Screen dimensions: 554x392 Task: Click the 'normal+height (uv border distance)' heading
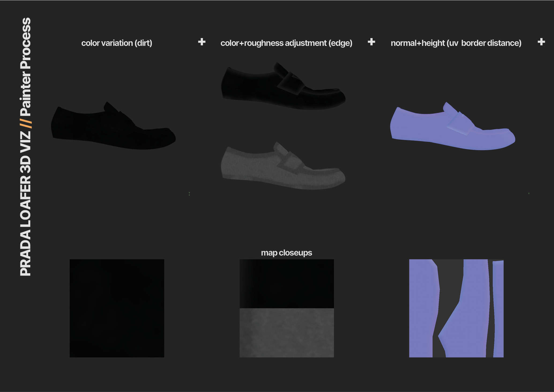point(456,43)
